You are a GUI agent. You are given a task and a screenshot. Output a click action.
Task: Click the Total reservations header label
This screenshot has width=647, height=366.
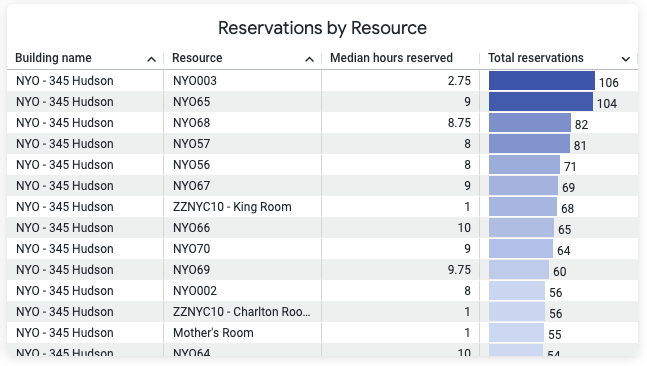536,58
